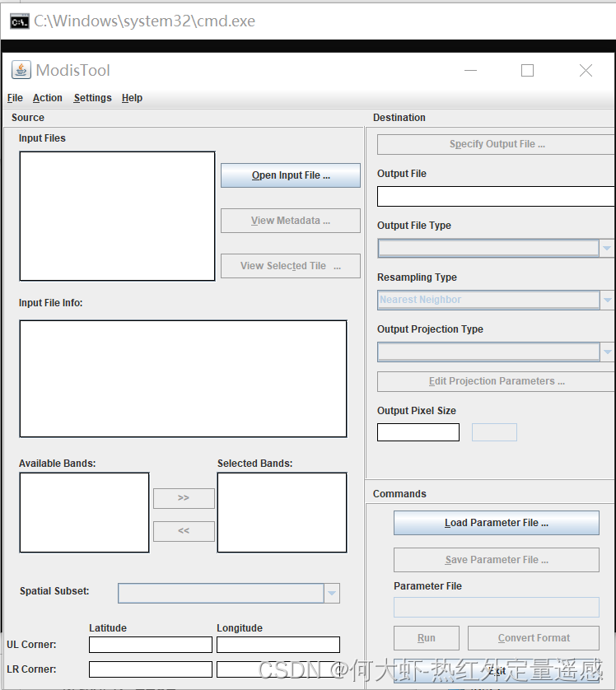Click Save Parameter File button
This screenshot has width=616, height=690.
coord(497,560)
